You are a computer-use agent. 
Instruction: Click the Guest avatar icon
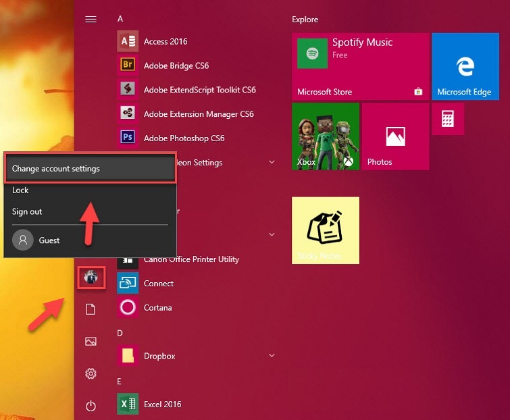click(23, 240)
